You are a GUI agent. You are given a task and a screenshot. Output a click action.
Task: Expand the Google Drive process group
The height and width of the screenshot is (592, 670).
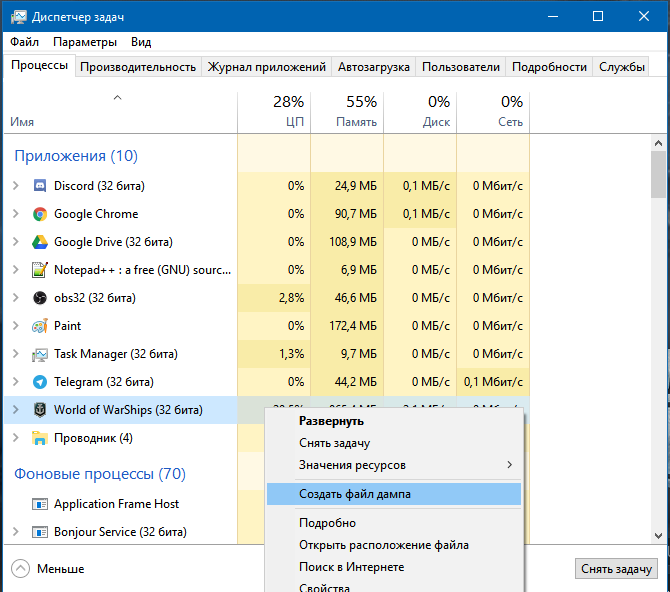point(16,242)
